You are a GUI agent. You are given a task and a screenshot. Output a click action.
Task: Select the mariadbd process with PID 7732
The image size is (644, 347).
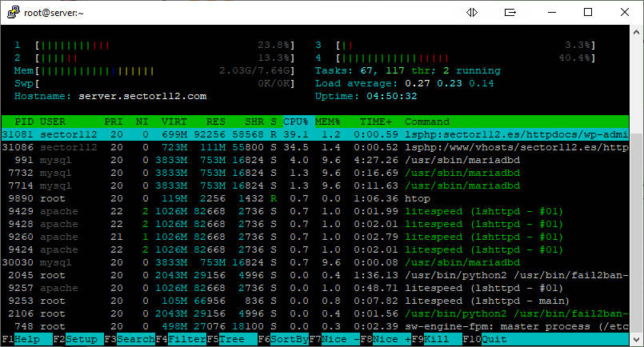(x=315, y=173)
